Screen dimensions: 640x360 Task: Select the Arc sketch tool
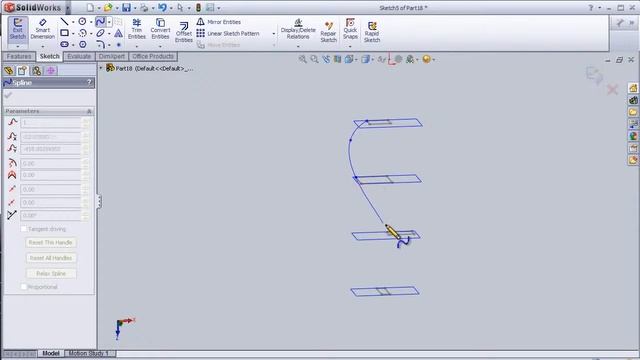[82, 33]
